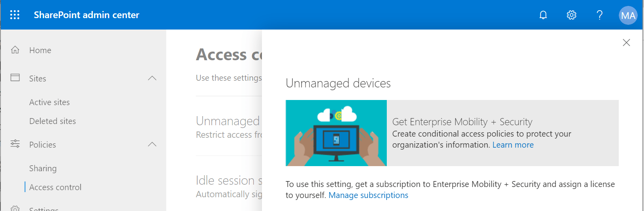Screen dimensions: 644x211
Task: Click the Policies sliders icon
Action: coord(15,144)
